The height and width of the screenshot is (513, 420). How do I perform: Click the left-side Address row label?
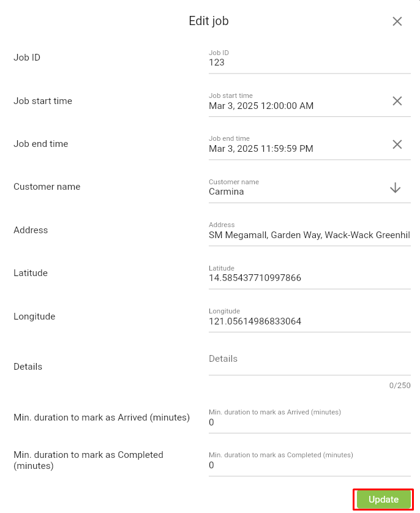tap(31, 230)
